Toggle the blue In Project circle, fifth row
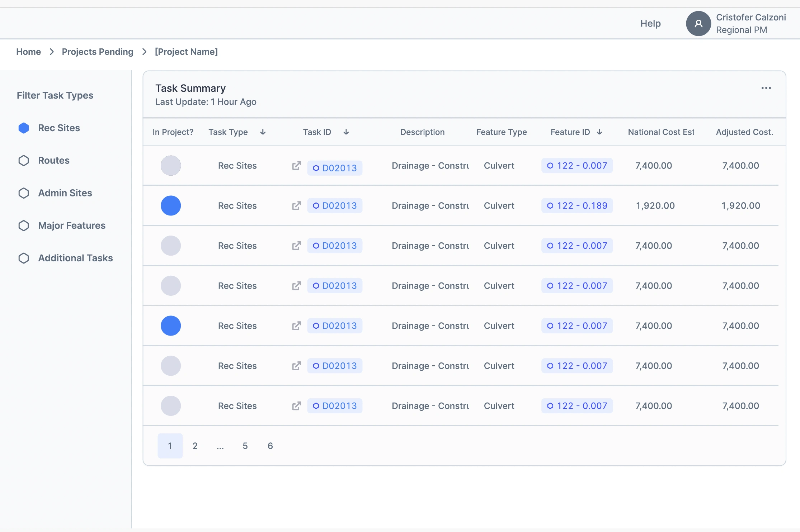 171,326
